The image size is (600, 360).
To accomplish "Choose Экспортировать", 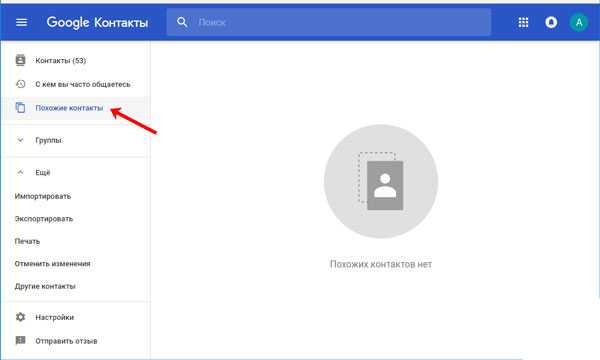I will (44, 219).
